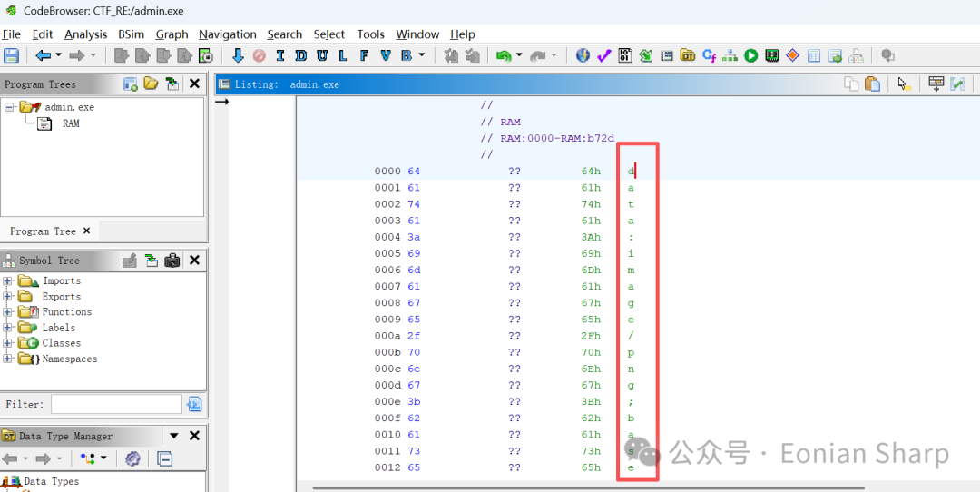
Task: Expand the Imports folder
Action: 7,280
